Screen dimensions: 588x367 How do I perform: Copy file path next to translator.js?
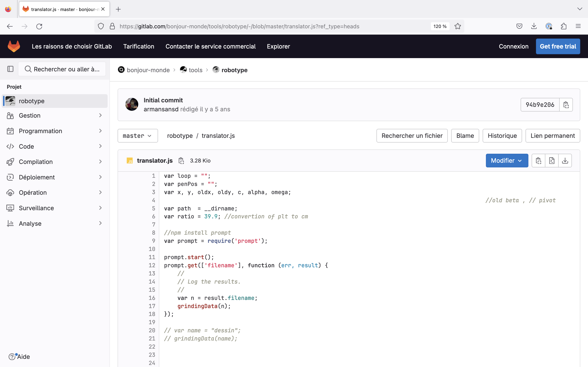pos(181,161)
